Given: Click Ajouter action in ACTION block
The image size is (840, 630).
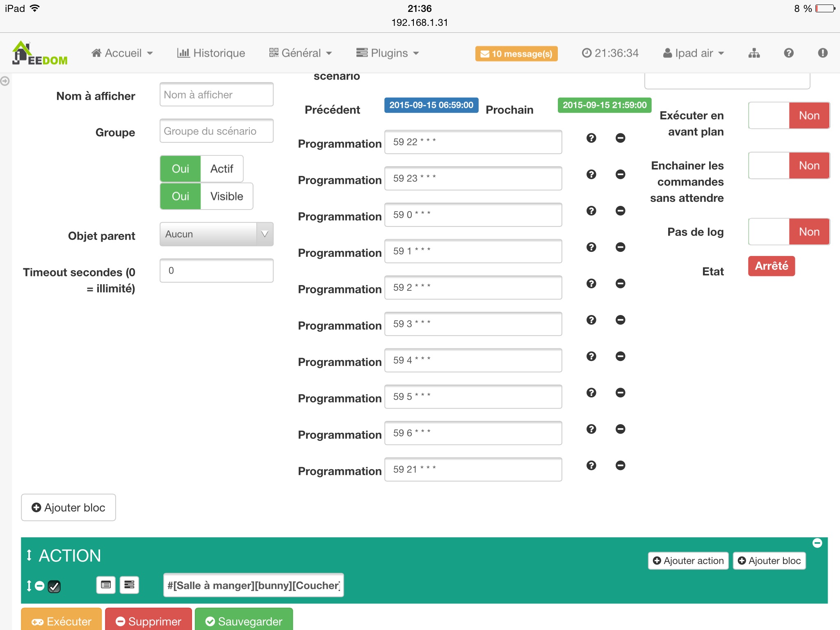Looking at the screenshot, I should point(688,561).
